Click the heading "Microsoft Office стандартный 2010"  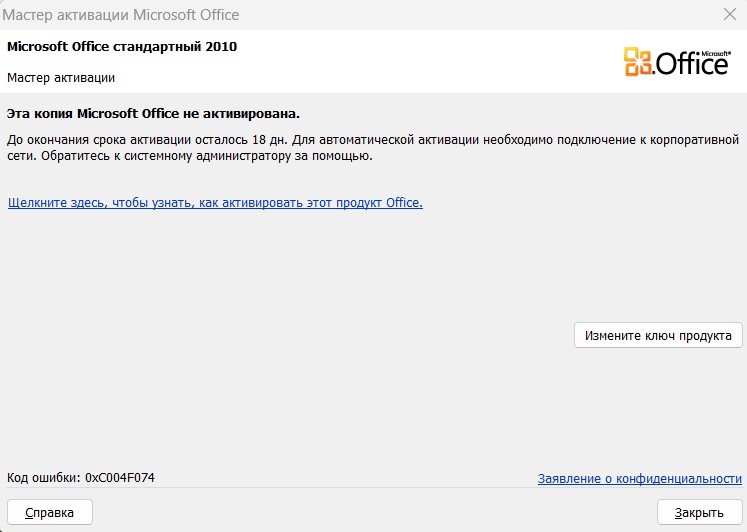[122, 47]
